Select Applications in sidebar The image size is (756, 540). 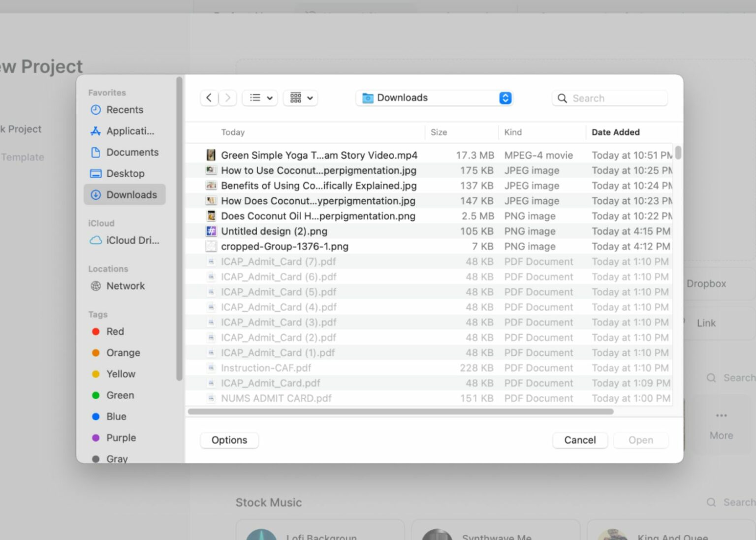pos(125,131)
